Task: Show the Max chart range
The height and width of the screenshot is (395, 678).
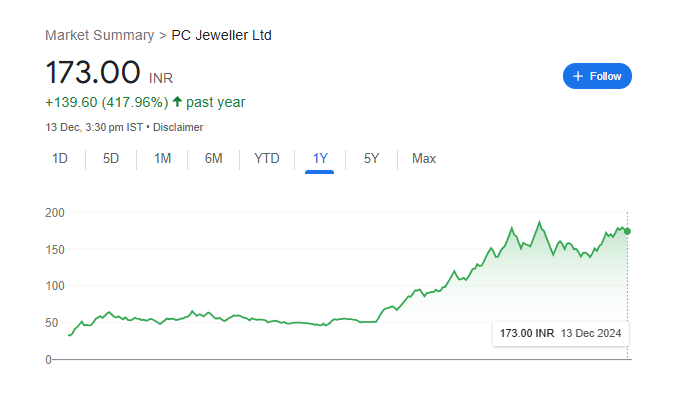Action: [x=424, y=159]
